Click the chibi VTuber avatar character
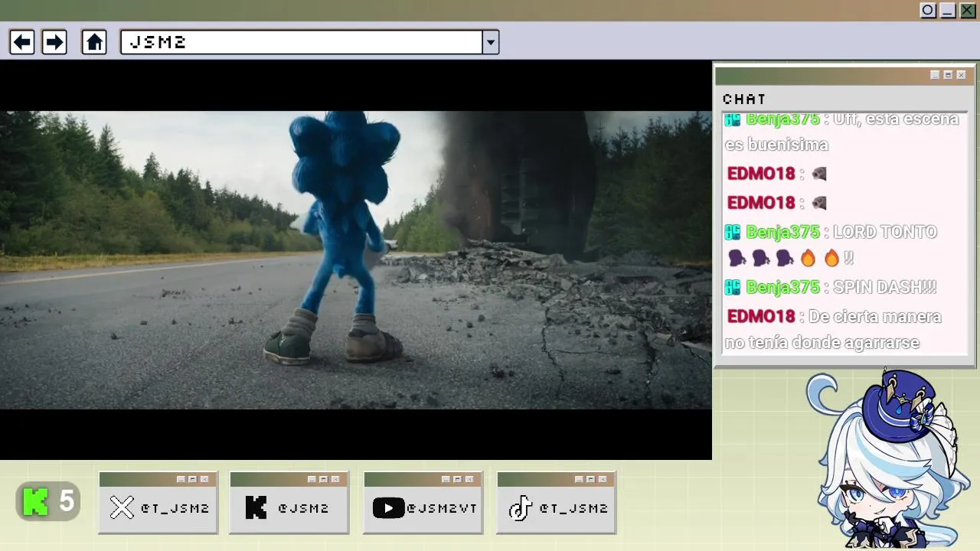Screen dimensions: 980x551 (888, 459)
